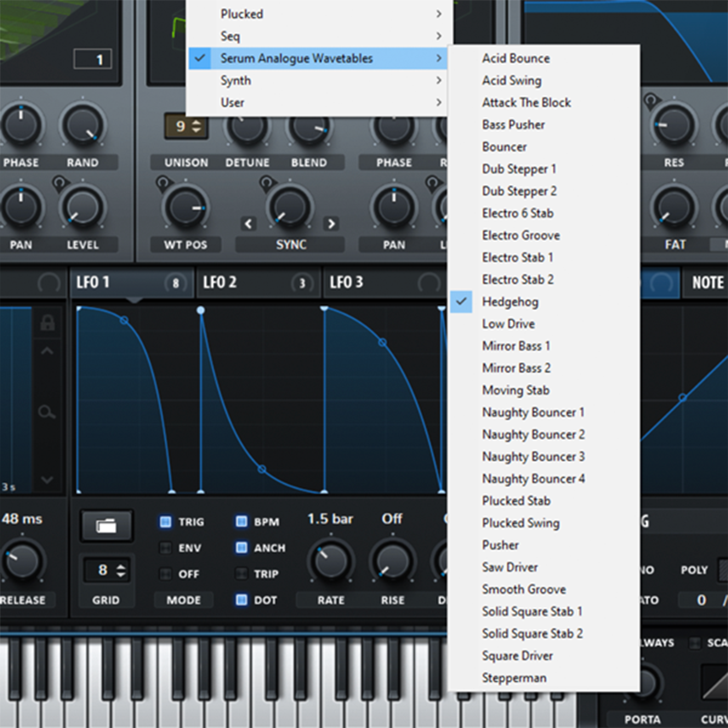
Task: Click the Rise value reading Off
Action: coord(392,519)
